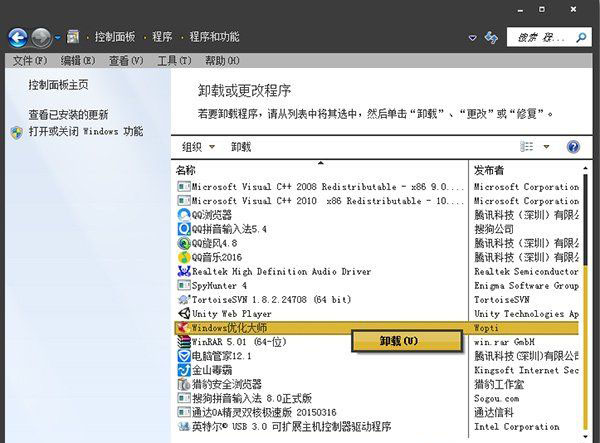Screen dimensions: 600x443
Task: Select the QQ音乐2016 icon
Action: [184, 257]
